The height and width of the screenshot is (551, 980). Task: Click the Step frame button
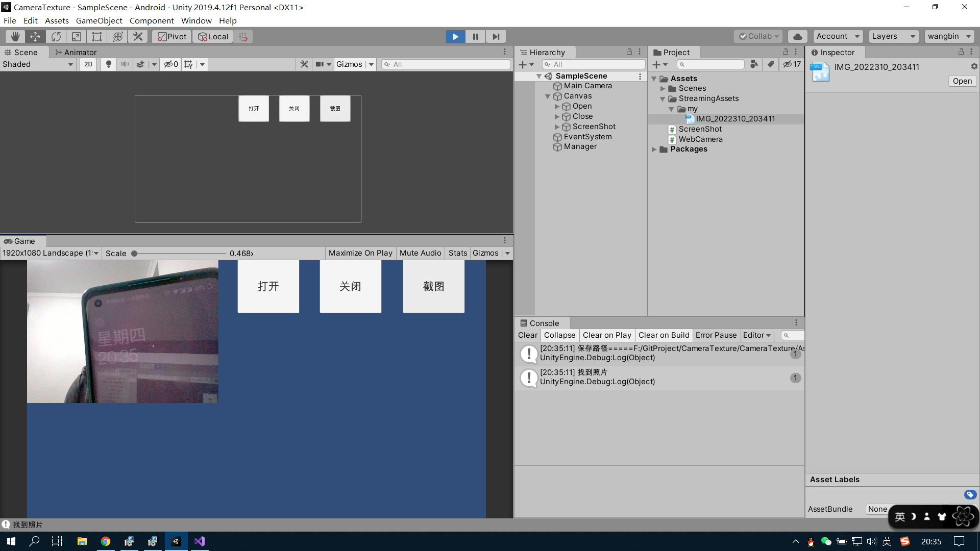(496, 36)
